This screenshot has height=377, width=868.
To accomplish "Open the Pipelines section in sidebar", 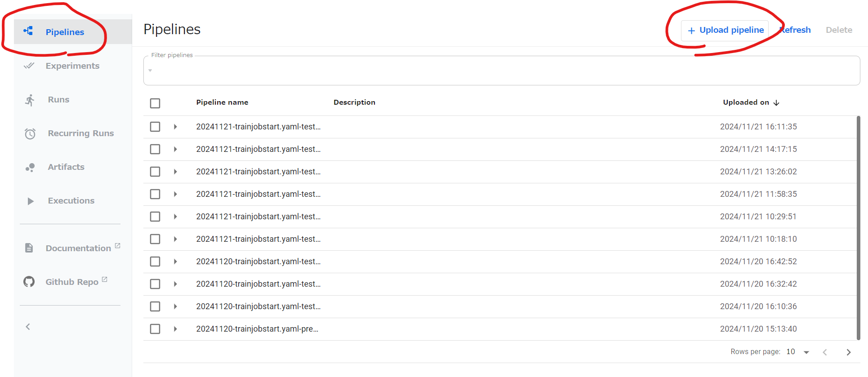I will 73,31.
